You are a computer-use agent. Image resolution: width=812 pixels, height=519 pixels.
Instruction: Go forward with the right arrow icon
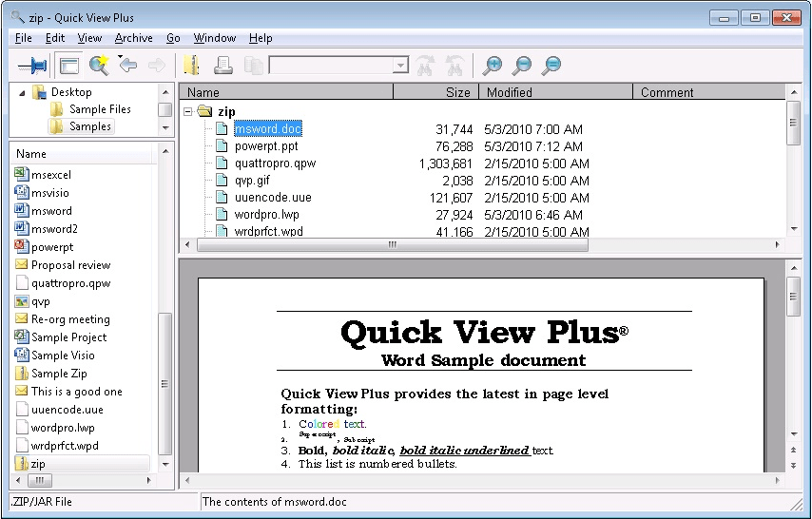click(157, 66)
